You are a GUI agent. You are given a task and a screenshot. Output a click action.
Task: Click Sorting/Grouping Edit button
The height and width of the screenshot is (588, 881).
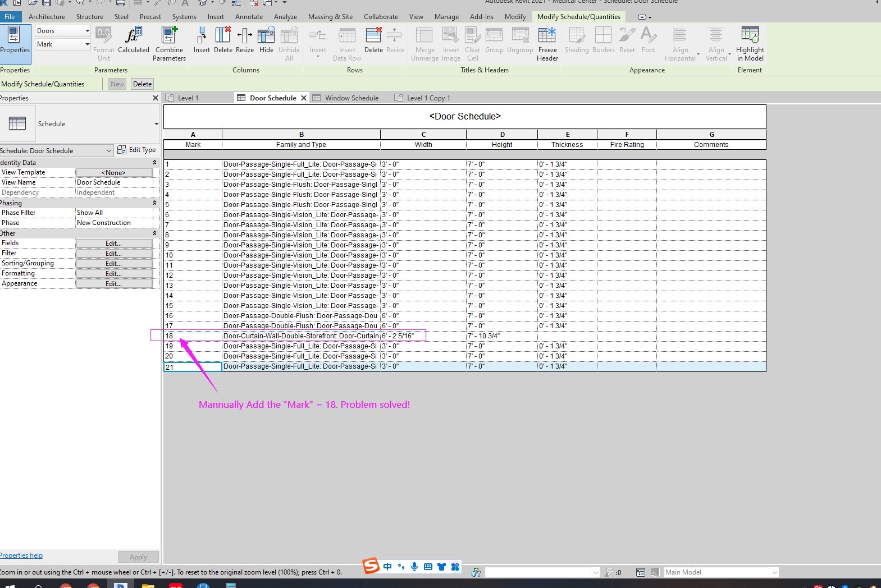pyautogui.click(x=114, y=264)
